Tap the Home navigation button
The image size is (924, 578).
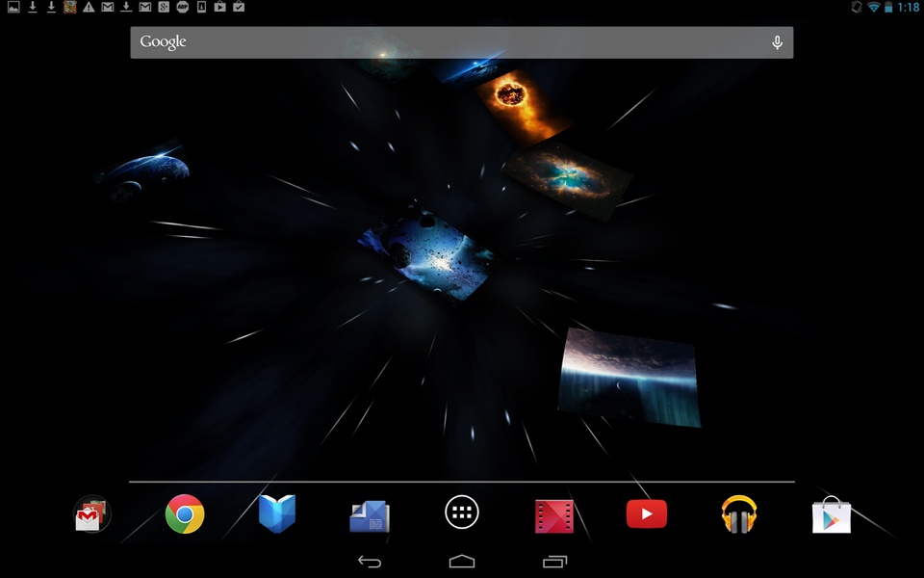coord(462,561)
